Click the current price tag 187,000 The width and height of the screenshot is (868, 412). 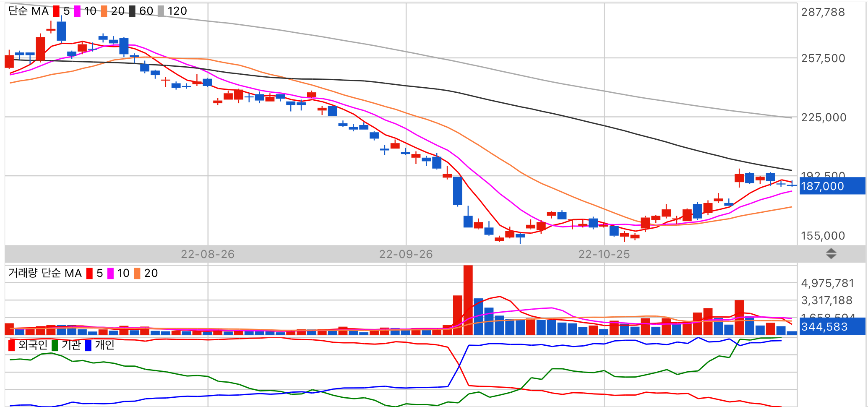pyautogui.click(x=832, y=186)
